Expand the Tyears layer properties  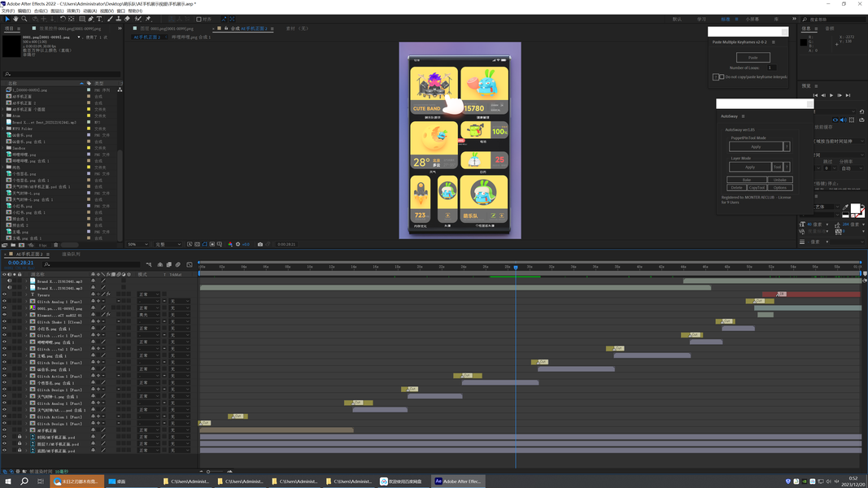coord(26,295)
